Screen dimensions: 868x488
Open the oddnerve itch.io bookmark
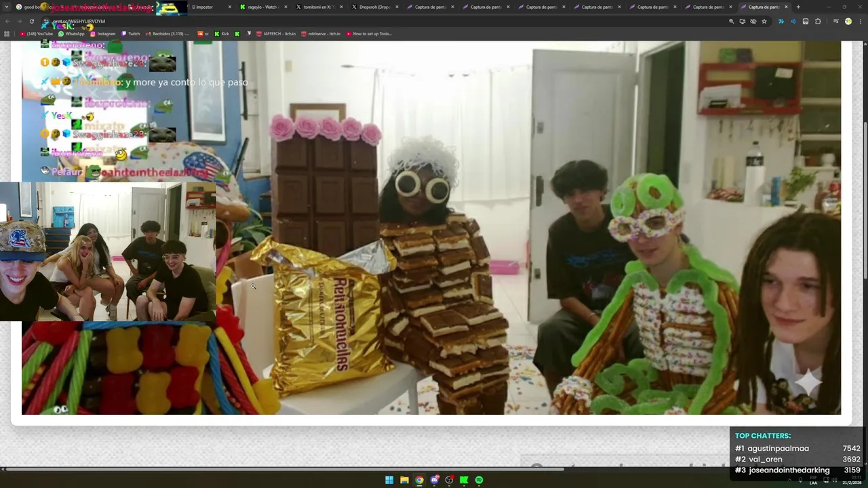click(321, 33)
